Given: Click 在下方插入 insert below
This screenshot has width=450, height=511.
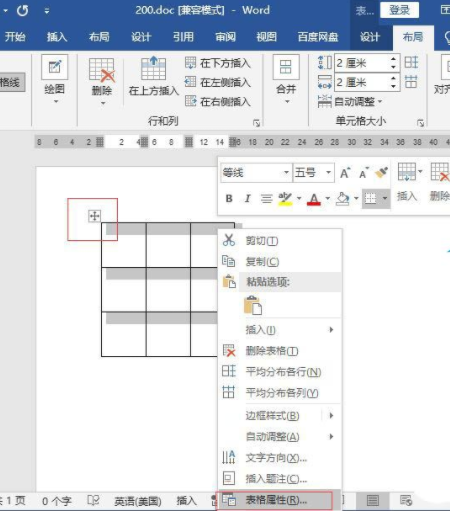Looking at the screenshot, I should 218,63.
